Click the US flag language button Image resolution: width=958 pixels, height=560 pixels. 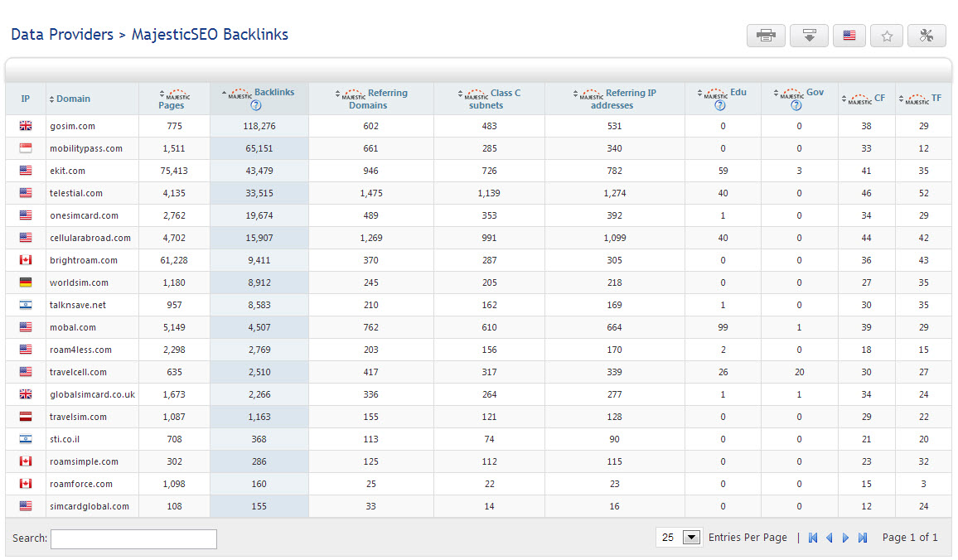click(849, 36)
